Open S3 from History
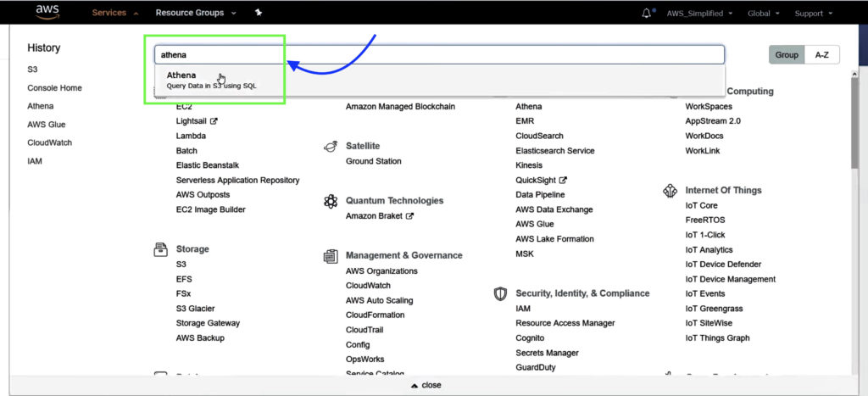Screen dimensions: 868x396 point(32,70)
